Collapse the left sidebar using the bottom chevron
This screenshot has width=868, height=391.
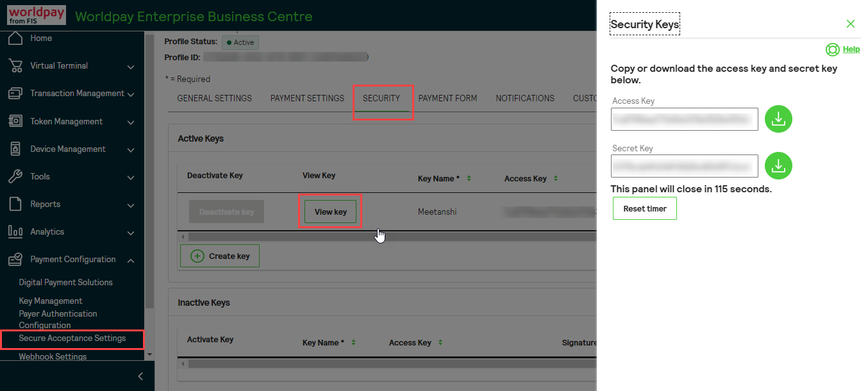click(x=140, y=376)
